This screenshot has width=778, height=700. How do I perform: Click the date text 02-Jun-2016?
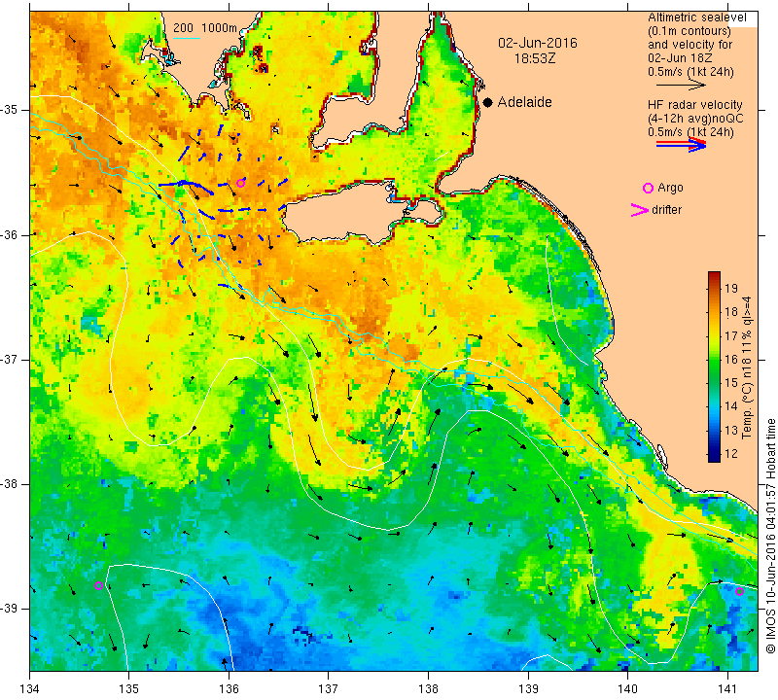coord(538,43)
